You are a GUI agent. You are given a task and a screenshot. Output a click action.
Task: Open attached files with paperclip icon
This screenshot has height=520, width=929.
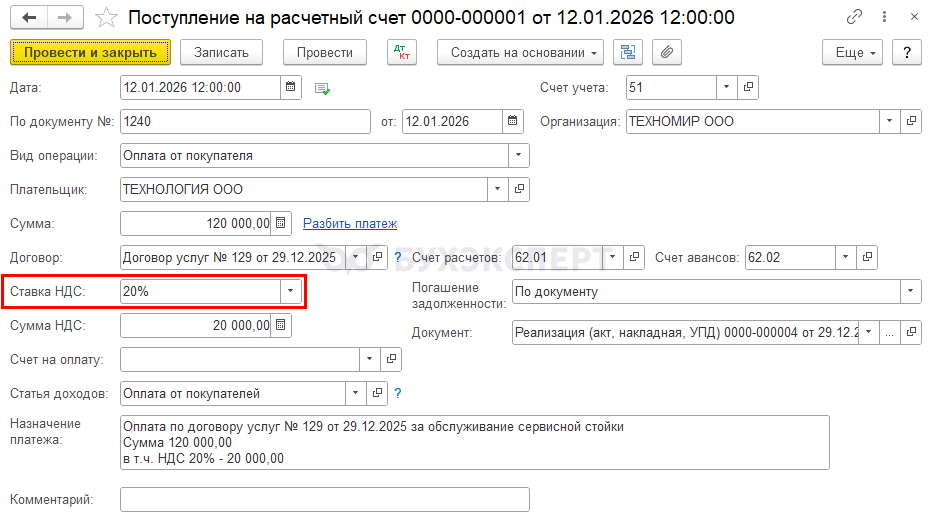(667, 52)
